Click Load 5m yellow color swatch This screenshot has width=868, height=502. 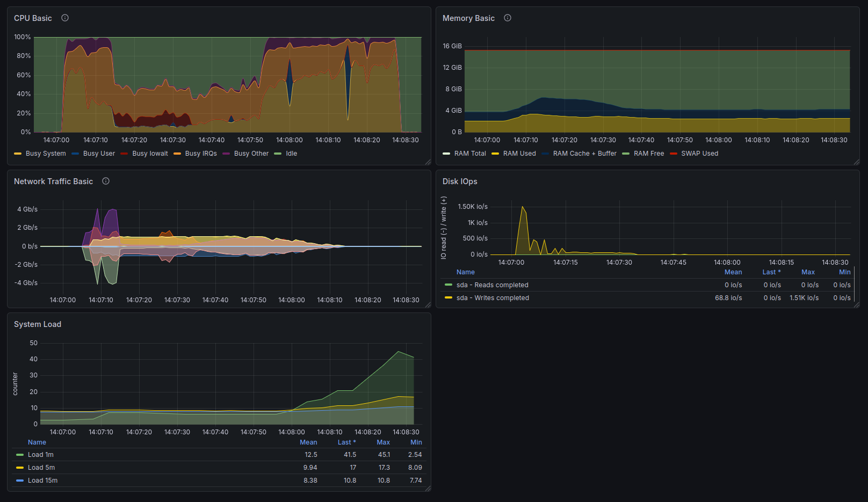(20, 468)
